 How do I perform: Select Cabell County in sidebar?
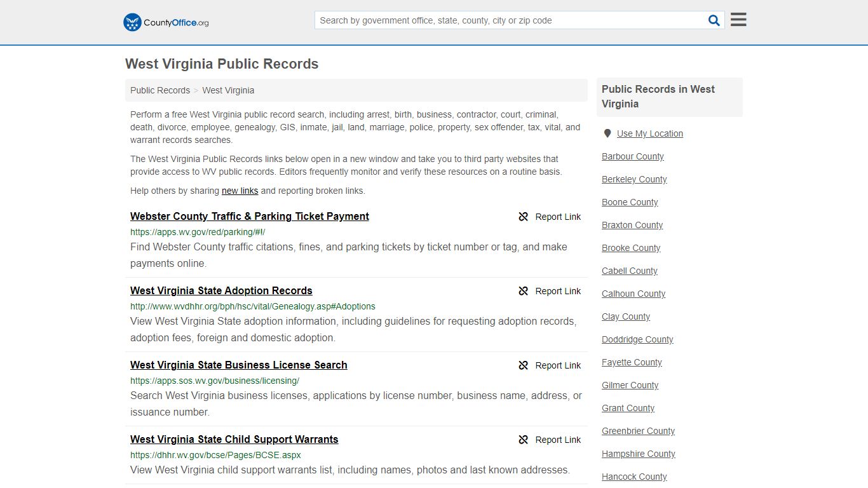pos(630,271)
